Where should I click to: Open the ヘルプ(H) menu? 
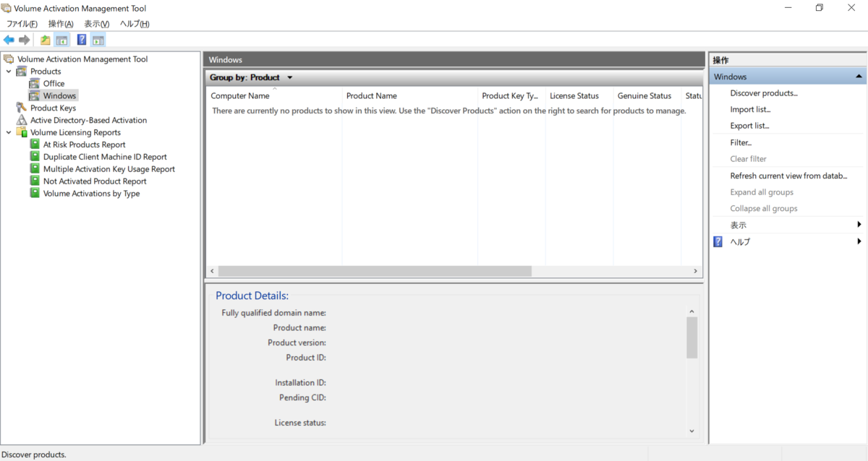[135, 24]
